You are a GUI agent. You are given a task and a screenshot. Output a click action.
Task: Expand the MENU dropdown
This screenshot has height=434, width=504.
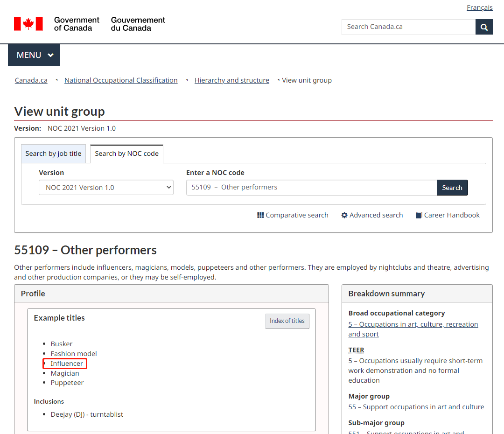[34, 55]
